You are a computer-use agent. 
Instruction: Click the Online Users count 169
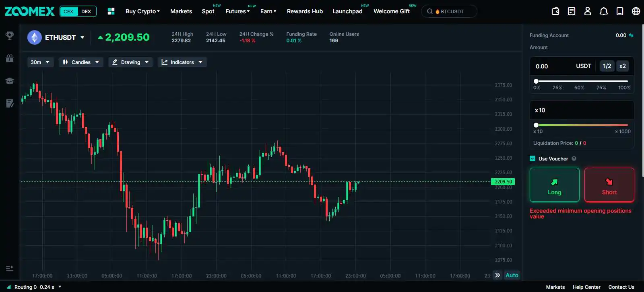click(x=334, y=41)
